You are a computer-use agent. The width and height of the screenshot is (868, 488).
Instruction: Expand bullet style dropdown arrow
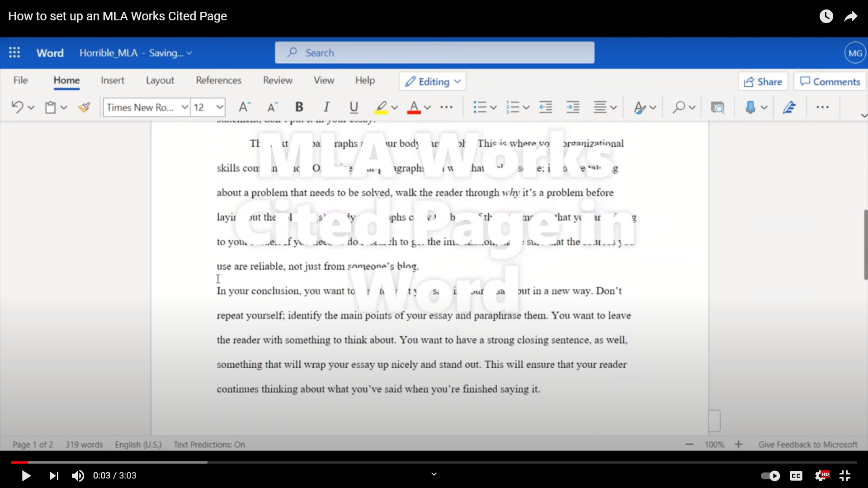click(493, 108)
